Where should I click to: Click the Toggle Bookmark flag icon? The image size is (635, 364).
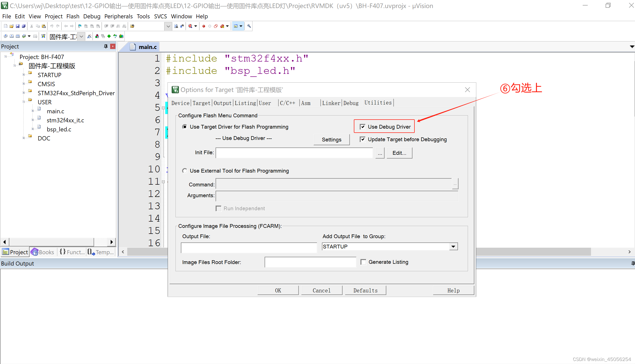point(80,26)
